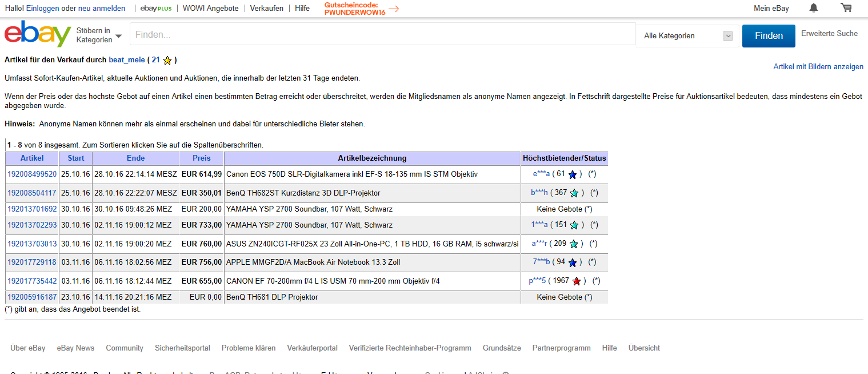Click the turquoise star beside bidder b***h
The height and width of the screenshot is (374, 868).
(574, 193)
